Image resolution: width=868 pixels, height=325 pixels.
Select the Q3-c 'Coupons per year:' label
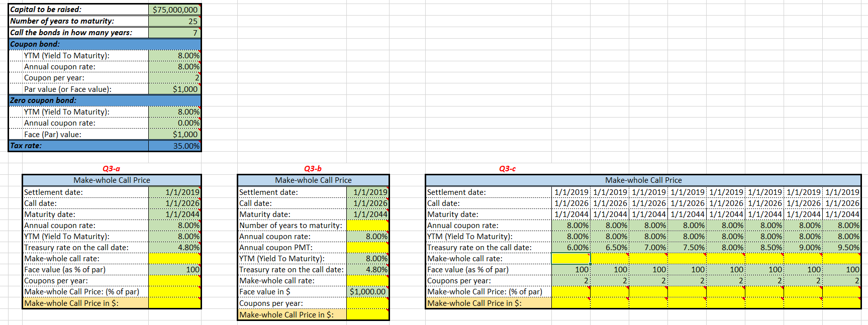(459, 280)
